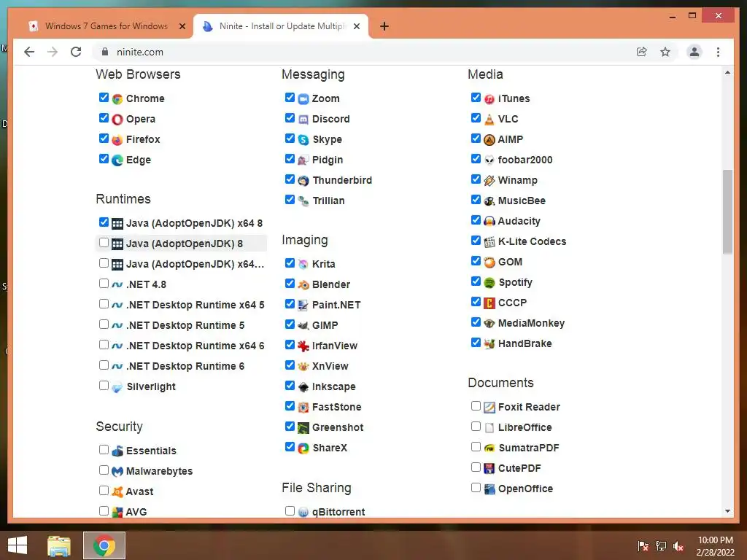Screen dimensions: 747x560
Task: Click the foobar2000 alien icon
Action: tap(489, 160)
